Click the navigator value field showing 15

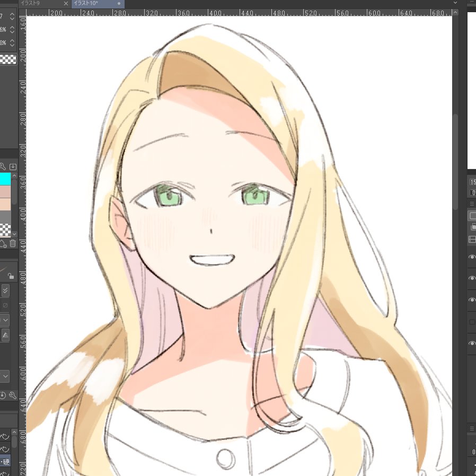(x=473, y=182)
